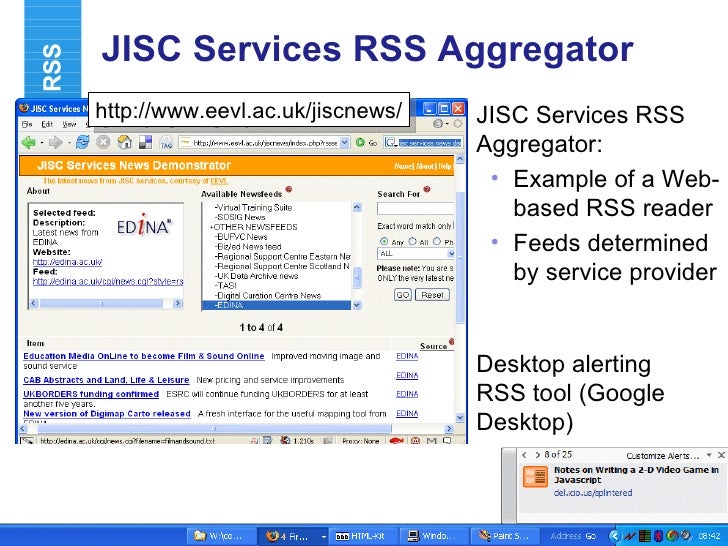The width and height of the screenshot is (728, 546).
Task: Click the Help link in orange header
Action: [x=445, y=166]
